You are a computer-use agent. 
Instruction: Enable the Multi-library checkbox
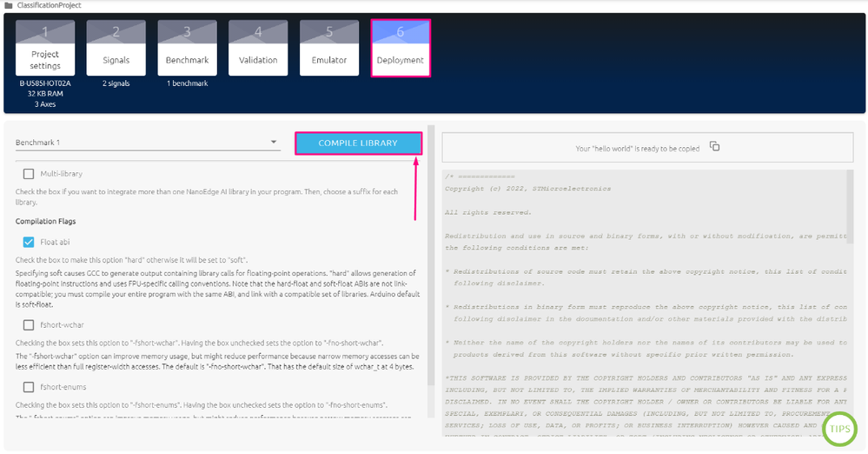29,173
